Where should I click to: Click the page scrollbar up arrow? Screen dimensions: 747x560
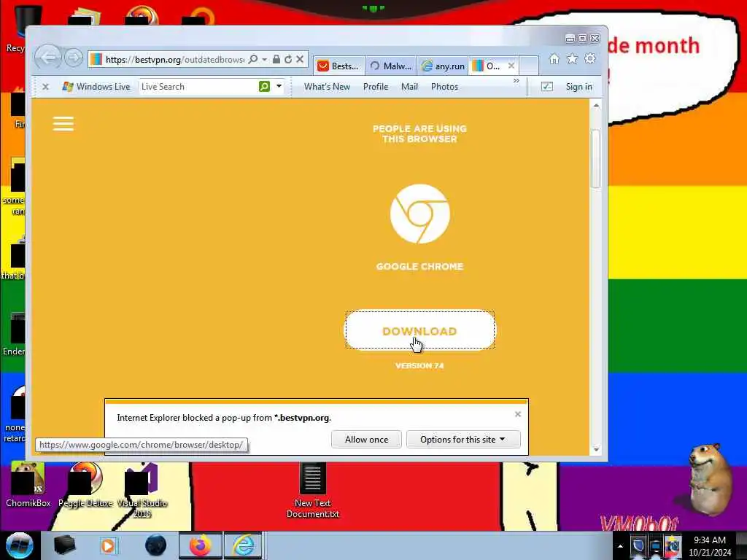click(596, 105)
